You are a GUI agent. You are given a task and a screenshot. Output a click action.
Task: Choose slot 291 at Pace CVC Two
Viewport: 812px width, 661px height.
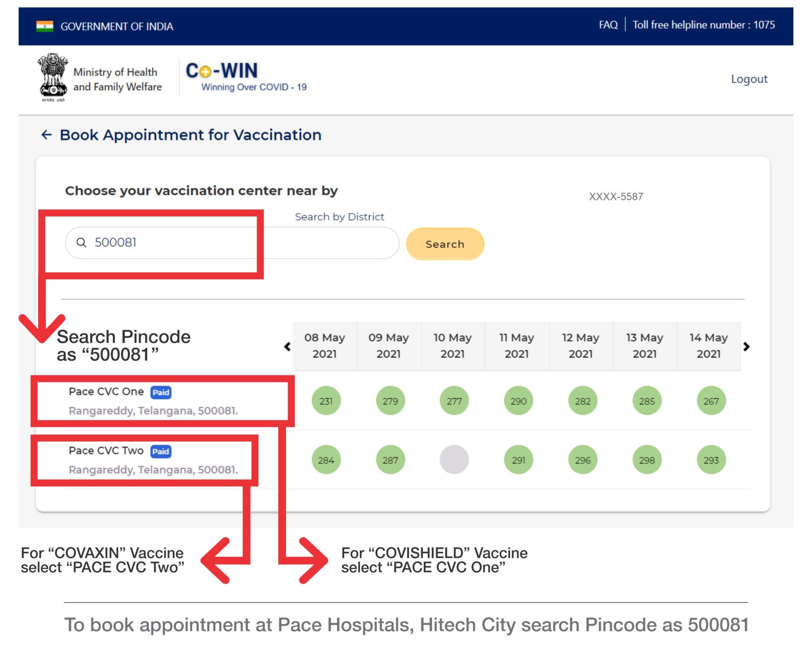coord(518,460)
